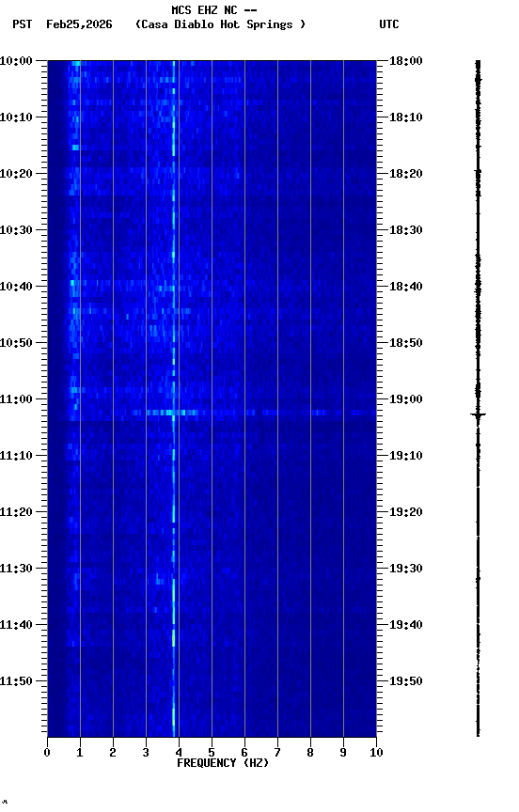Click the 11:30 PST time label

click(x=16, y=569)
